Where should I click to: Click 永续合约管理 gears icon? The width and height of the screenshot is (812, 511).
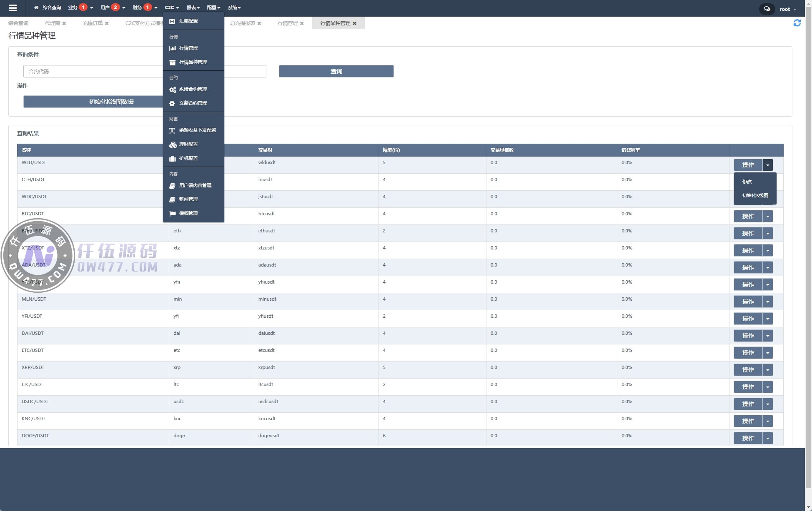pyautogui.click(x=172, y=90)
